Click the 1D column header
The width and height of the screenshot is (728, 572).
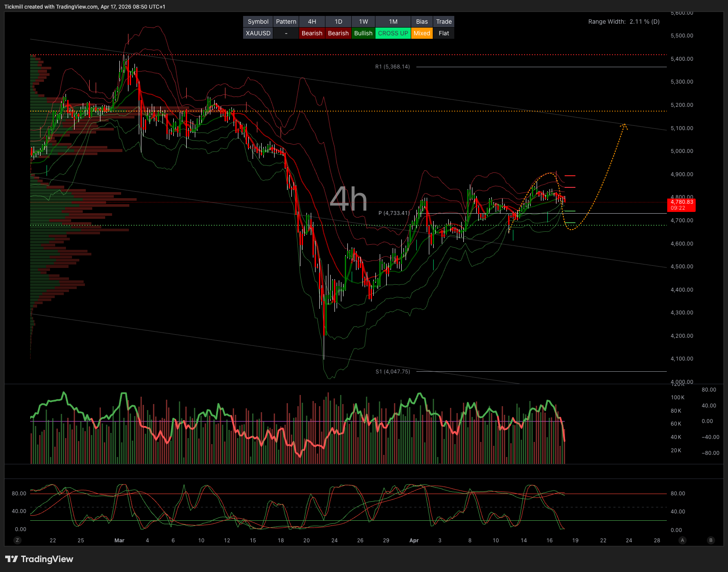338,22
